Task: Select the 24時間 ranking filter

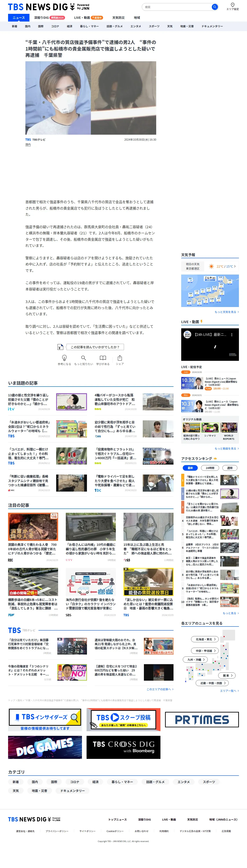Action: [x=210, y=468]
